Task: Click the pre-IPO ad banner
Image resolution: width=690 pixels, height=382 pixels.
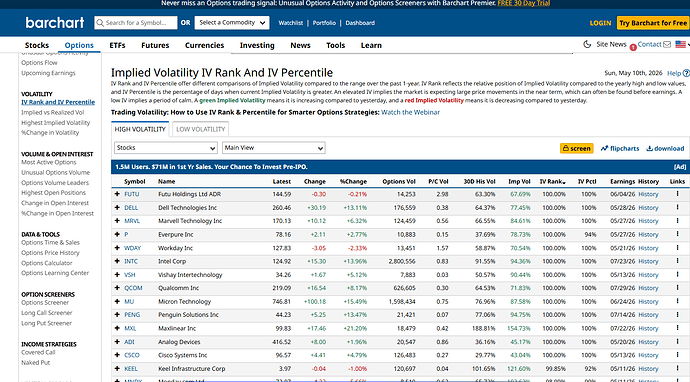Action: point(400,167)
